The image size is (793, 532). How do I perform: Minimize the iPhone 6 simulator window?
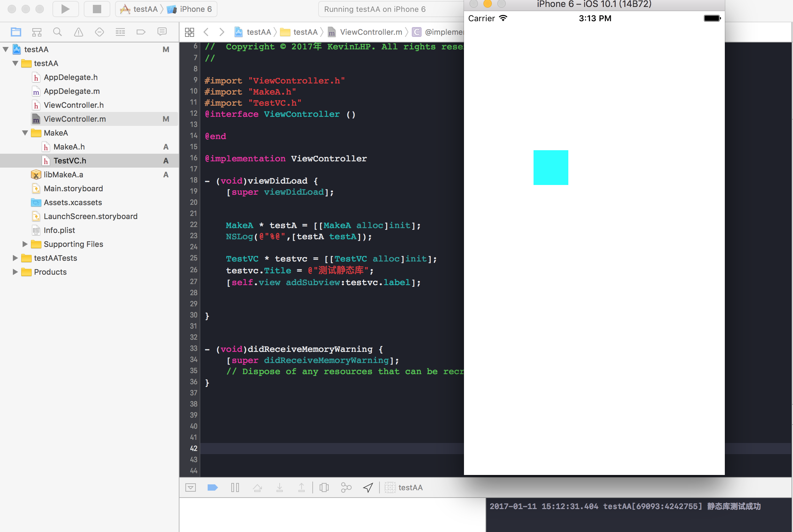pyautogui.click(x=488, y=4)
